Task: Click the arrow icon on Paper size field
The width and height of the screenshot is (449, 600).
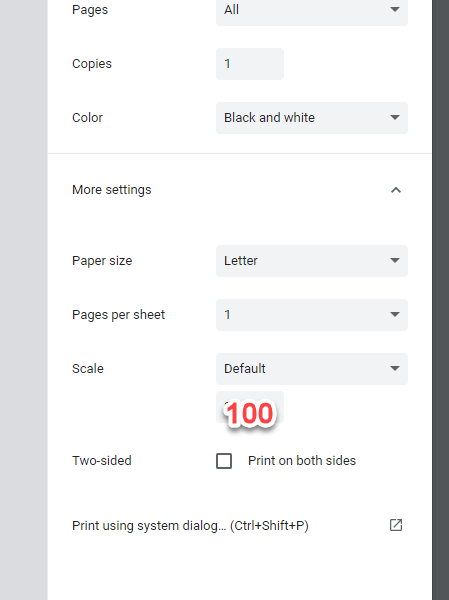Action: tap(395, 261)
